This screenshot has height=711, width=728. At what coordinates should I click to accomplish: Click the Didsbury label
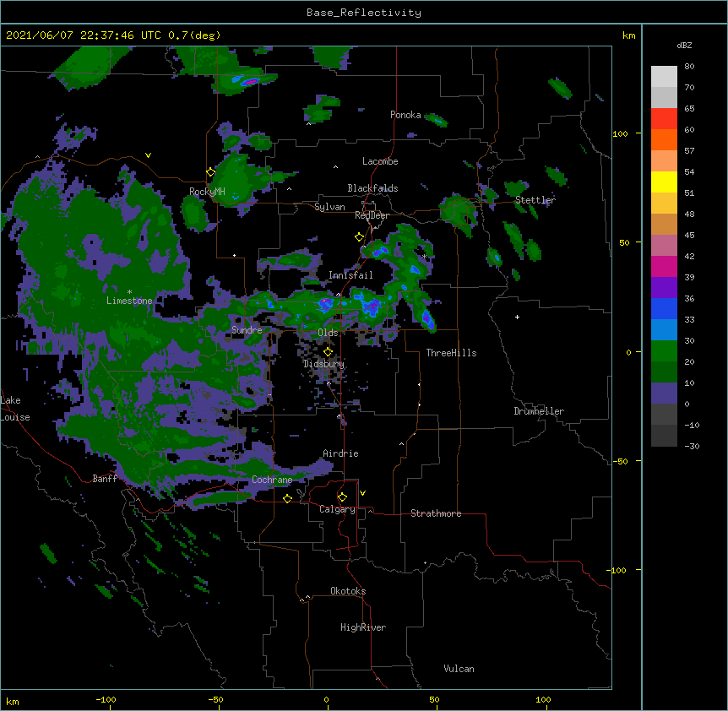coord(324,364)
